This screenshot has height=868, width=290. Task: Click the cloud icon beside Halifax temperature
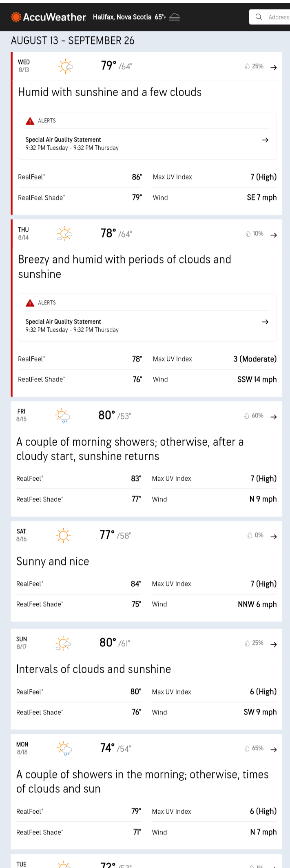(175, 17)
